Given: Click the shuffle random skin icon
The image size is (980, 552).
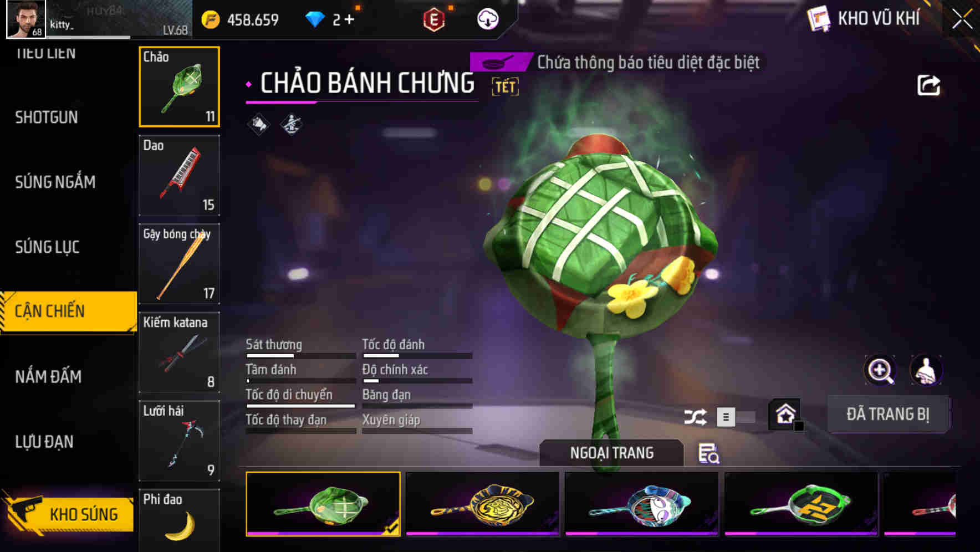Looking at the screenshot, I should coord(695,417).
